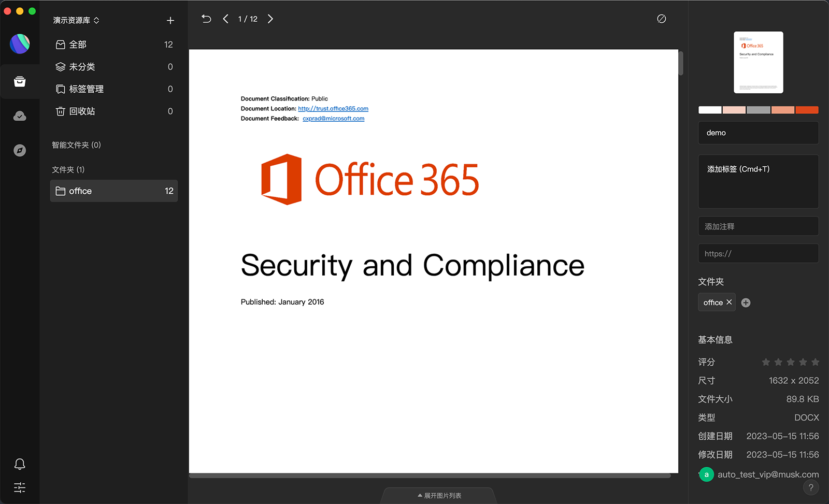This screenshot has height=504, width=829.
Task: Click Published: January 2016 text
Action: 282,302
